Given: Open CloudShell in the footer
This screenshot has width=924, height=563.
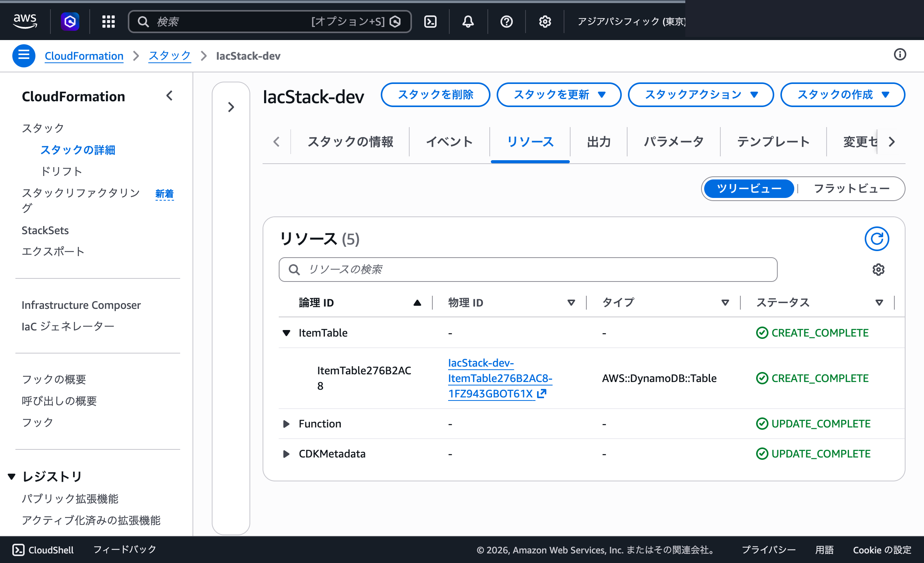Looking at the screenshot, I should tap(43, 550).
